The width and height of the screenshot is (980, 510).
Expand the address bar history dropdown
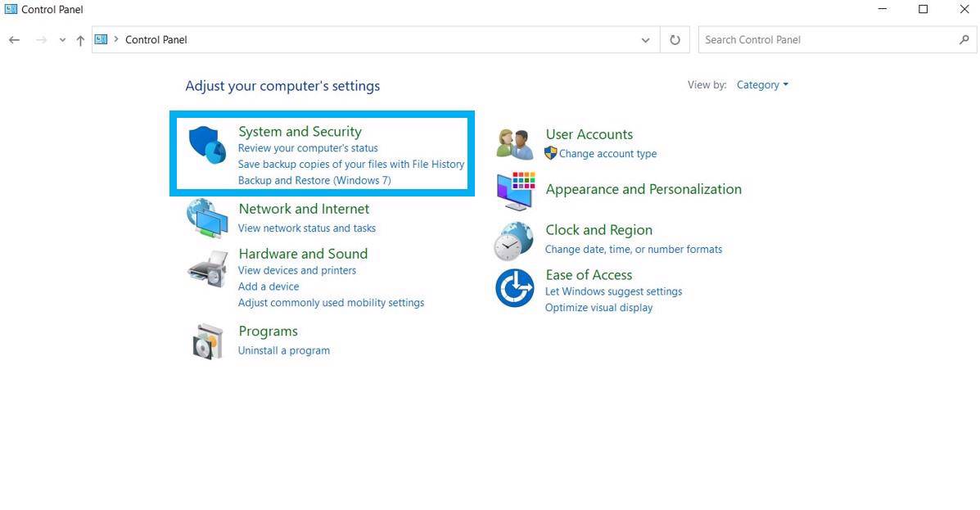(x=646, y=39)
